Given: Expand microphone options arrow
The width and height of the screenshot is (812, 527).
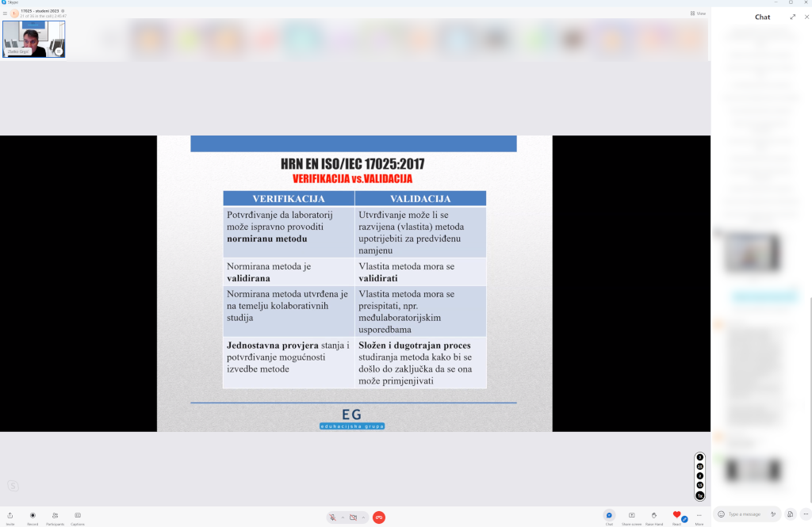Looking at the screenshot, I should [x=343, y=517].
